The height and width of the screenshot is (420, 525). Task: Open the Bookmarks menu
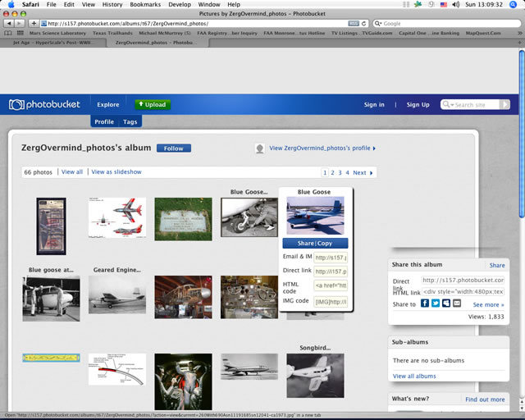pos(145,4)
